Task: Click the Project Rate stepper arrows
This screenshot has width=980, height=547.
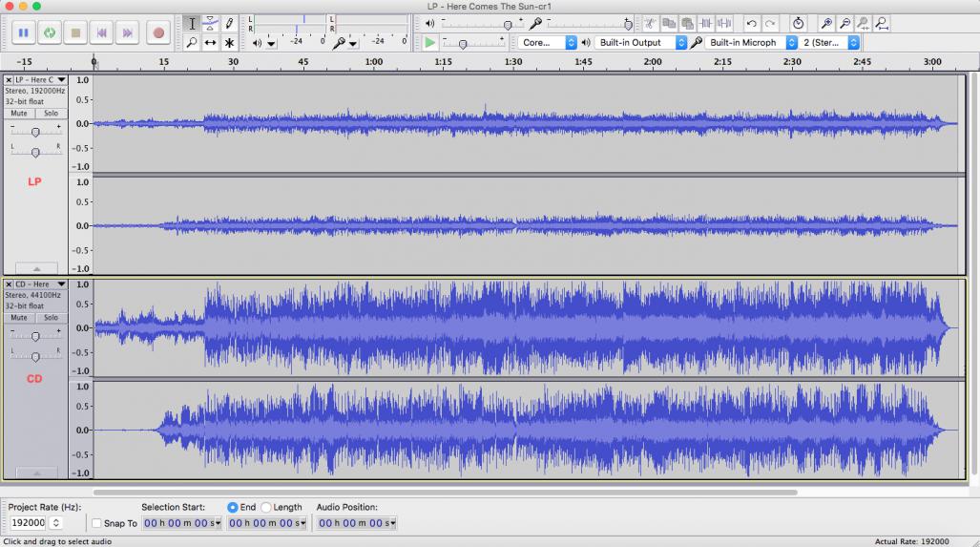Action: [56, 523]
